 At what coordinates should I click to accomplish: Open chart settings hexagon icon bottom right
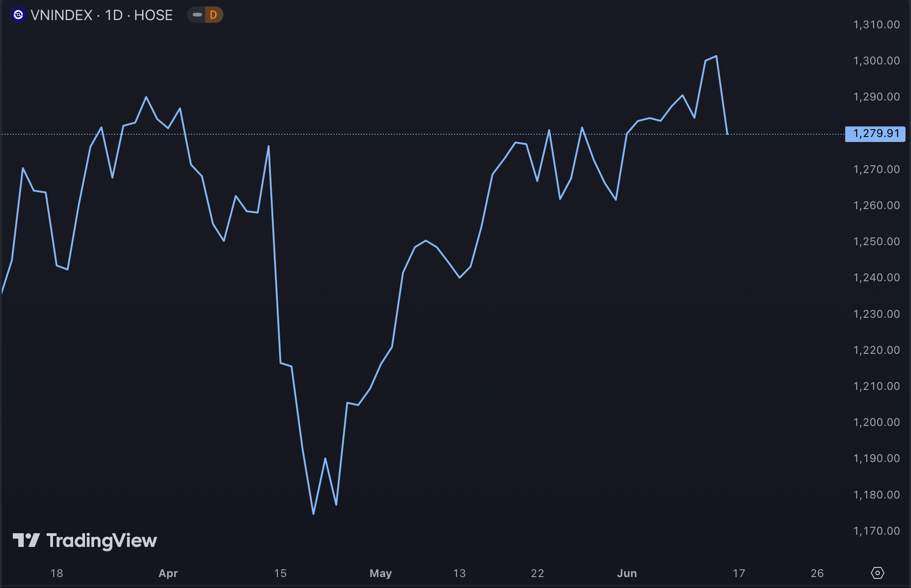tap(878, 572)
